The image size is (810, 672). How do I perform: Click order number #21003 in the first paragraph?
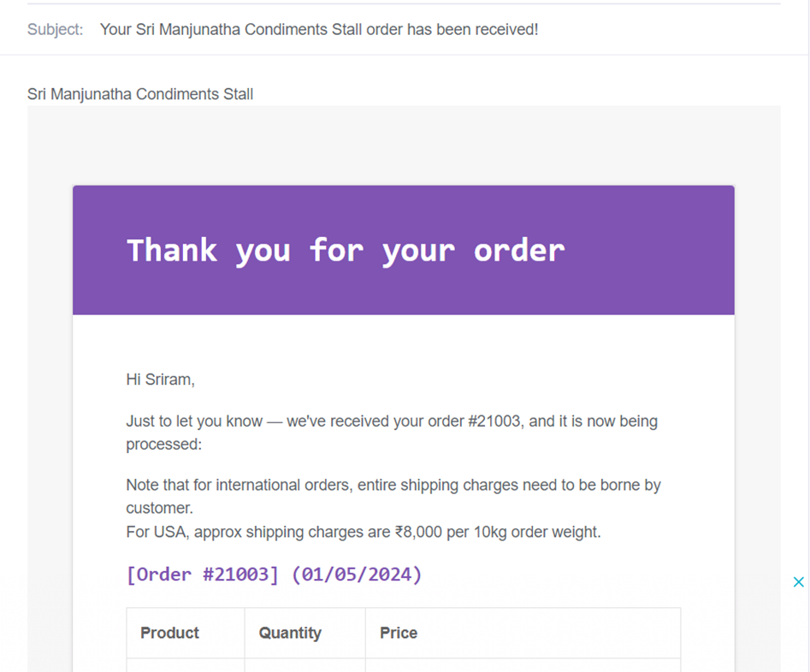494,421
